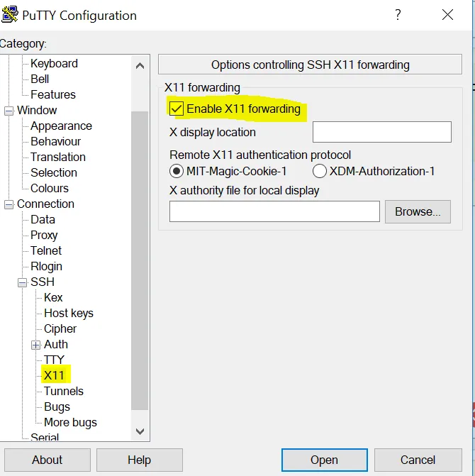
Task: Select the Window category
Action: 37,110
